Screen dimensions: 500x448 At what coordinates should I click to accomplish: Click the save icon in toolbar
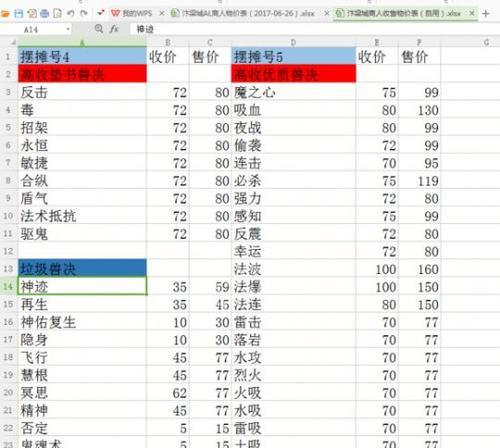tap(19, 14)
